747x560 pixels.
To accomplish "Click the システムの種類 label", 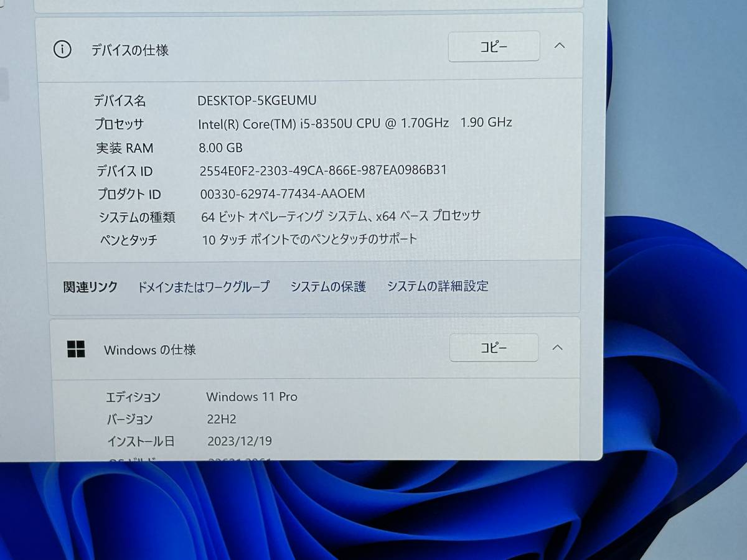I will point(137,217).
